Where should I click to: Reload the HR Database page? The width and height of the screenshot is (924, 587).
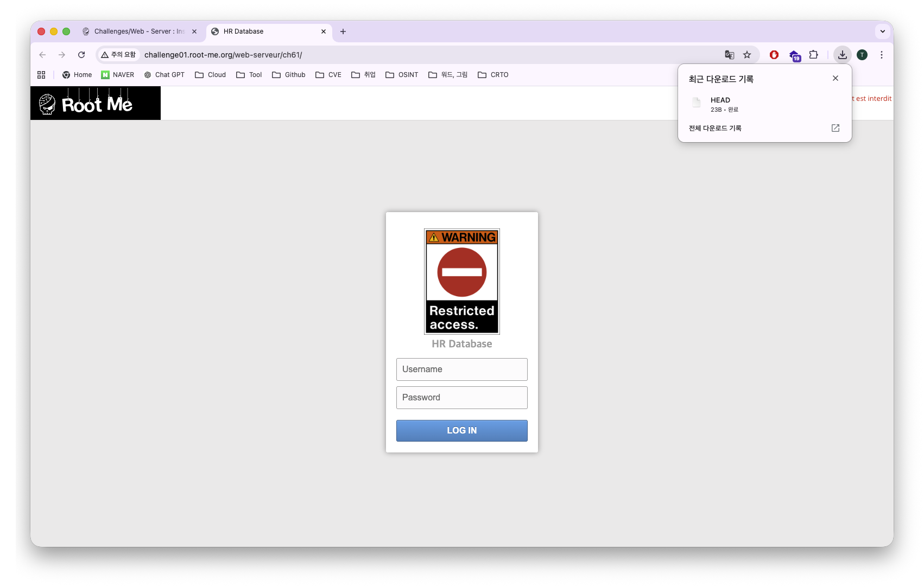point(81,55)
